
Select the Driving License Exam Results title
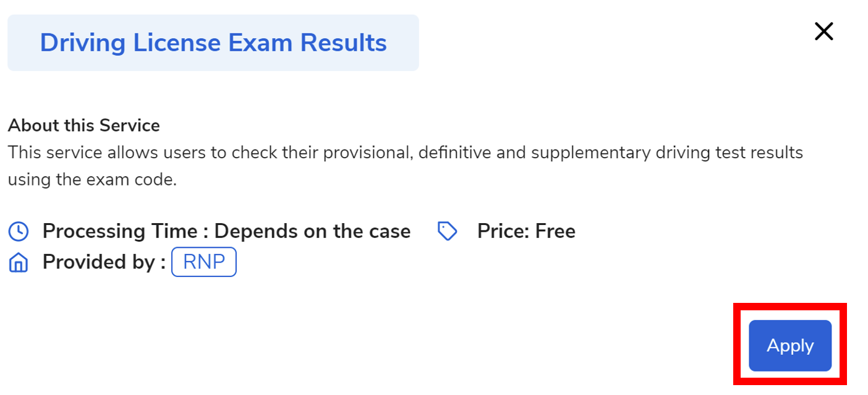[213, 42]
